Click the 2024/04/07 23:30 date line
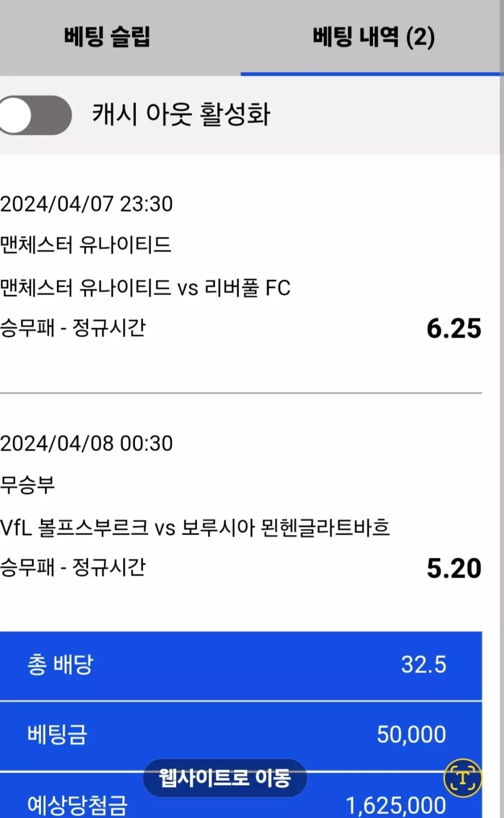This screenshot has width=504, height=818. [x=87, y=204]
